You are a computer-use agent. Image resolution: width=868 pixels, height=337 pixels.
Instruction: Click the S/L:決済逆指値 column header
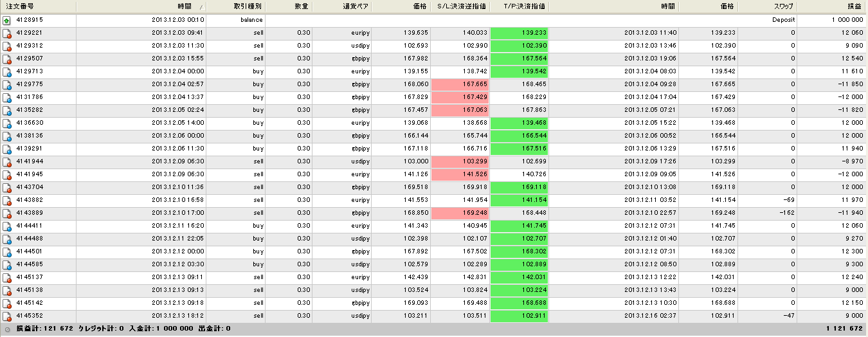point(460,6)
